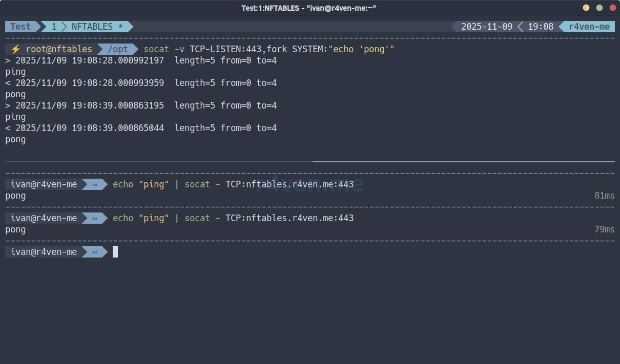Click the root@nftables prompt segment

pyautogui.click(x=59, y=49)
